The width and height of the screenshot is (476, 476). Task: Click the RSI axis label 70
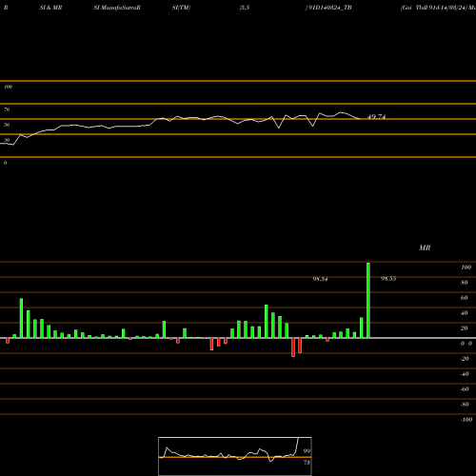pos(7,109)
